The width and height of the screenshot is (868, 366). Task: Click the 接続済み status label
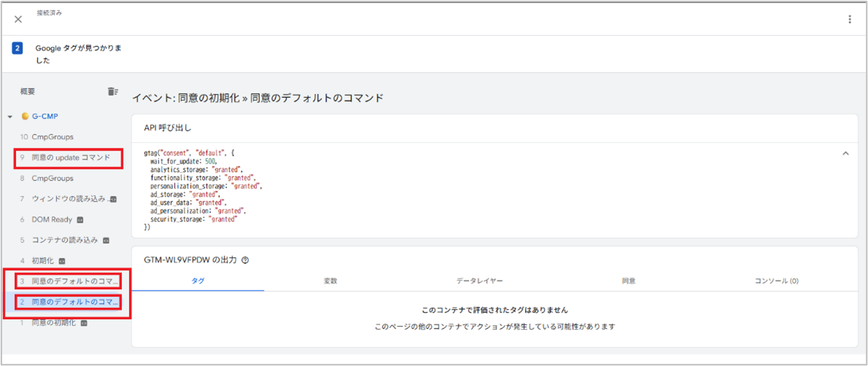tap(49, 13)
